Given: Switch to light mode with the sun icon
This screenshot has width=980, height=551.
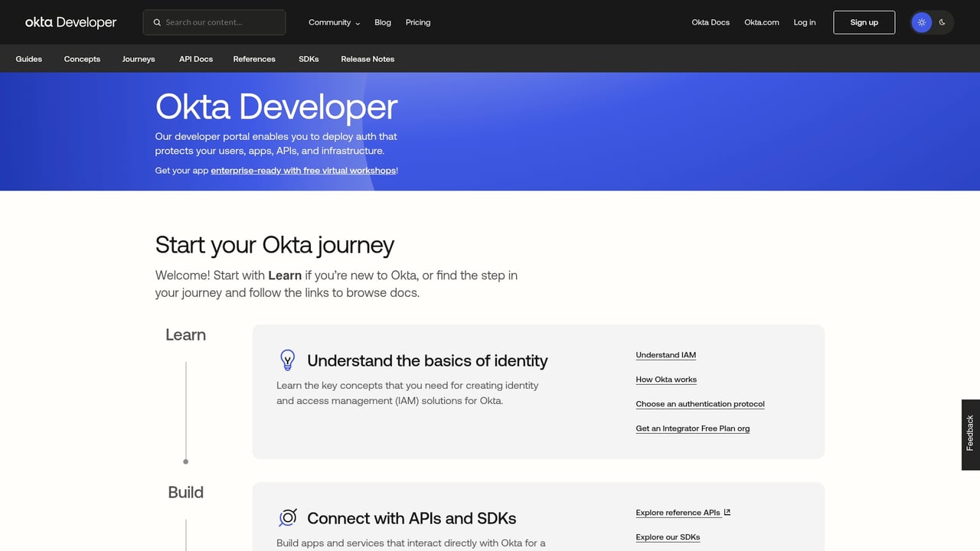Looking at the screenshot, I should pyautogui.click(x=922, y=22).
